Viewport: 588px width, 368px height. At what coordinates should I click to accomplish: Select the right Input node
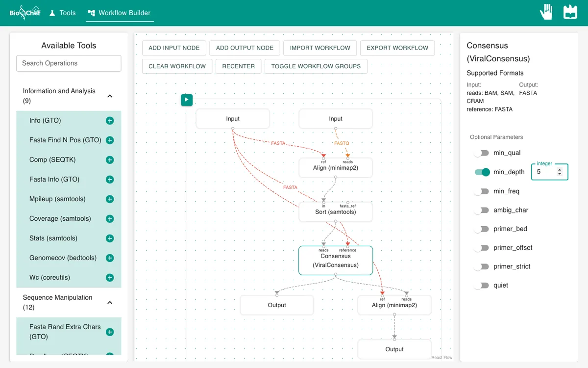pyautogui.click(x=336, y=119)
